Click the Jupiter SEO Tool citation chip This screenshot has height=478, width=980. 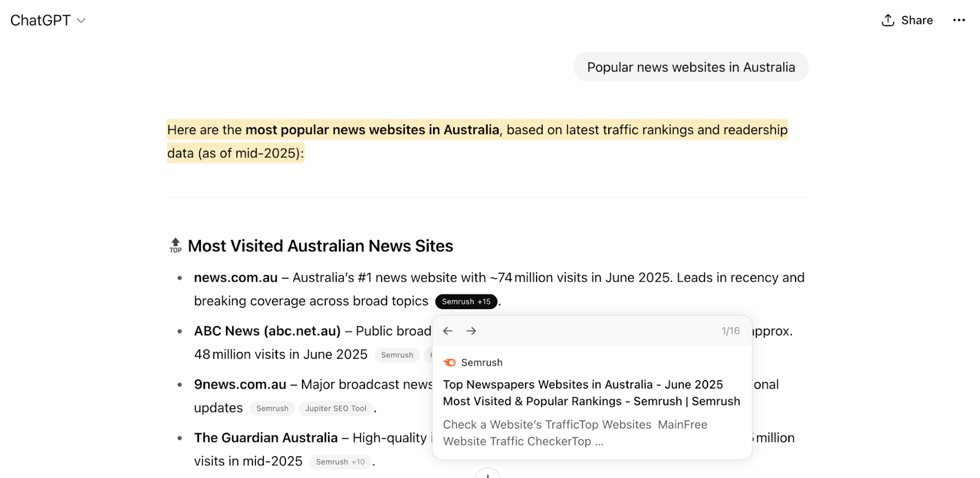pyautogui.click(x=336, y=408)
